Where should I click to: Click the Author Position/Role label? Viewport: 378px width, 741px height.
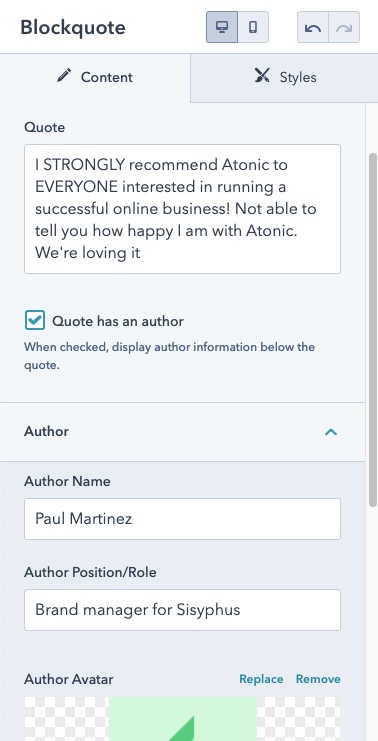pos(90,572)
